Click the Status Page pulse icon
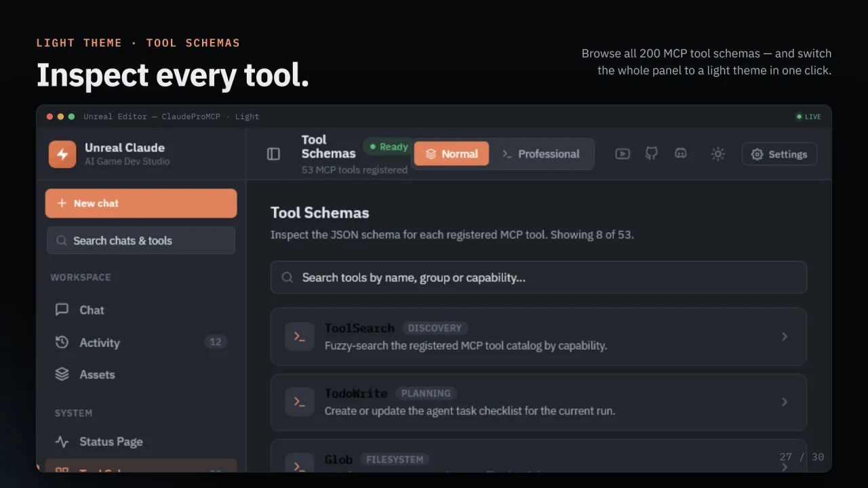 tap(62, 442)
